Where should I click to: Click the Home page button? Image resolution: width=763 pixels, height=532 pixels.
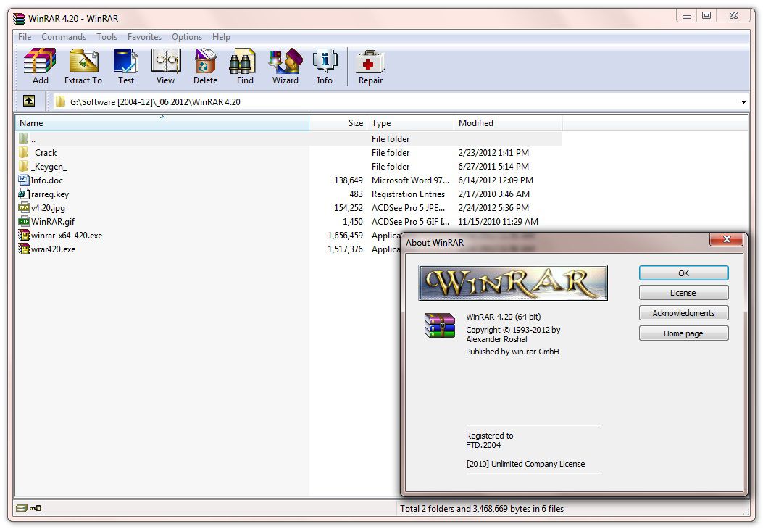[x=684, y=333]
